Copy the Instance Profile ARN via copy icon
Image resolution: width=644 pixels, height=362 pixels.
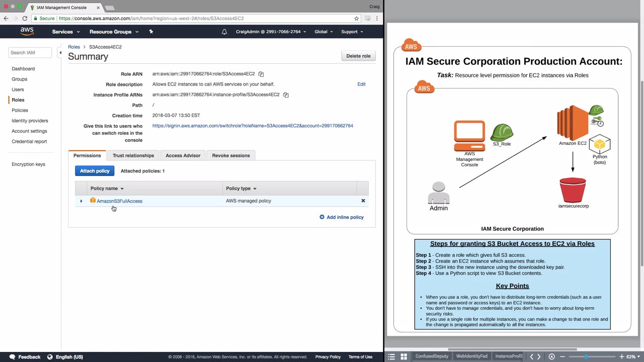click(x=286, y=95)
